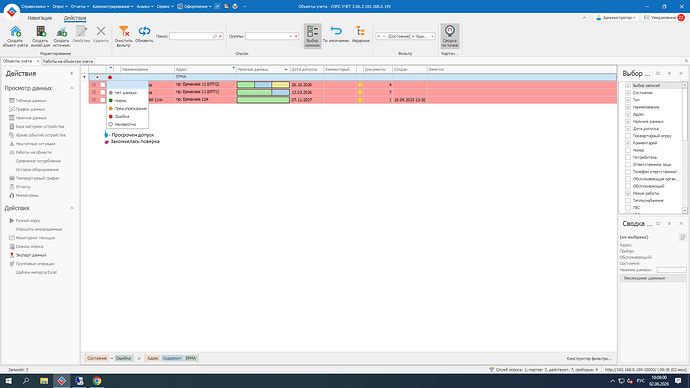Uncheck the Состояние column checkbox
The width and height of the screenshot is (690, 388).
click(x=628, y=93)
